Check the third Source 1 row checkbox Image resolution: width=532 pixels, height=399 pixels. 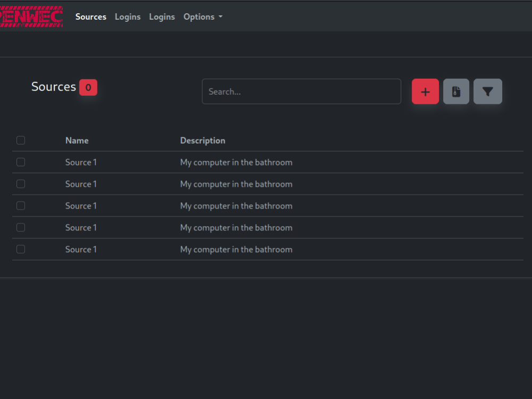[x=20, y=205]
